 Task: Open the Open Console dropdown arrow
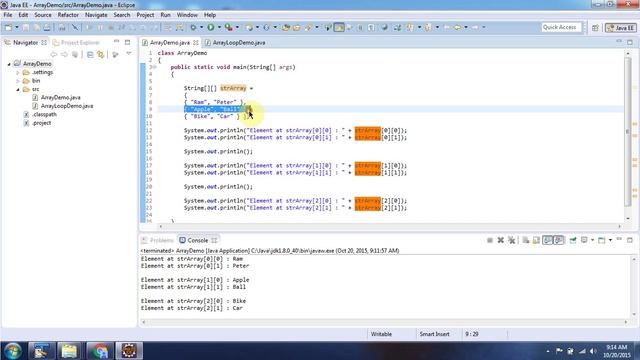pos(610,240)
